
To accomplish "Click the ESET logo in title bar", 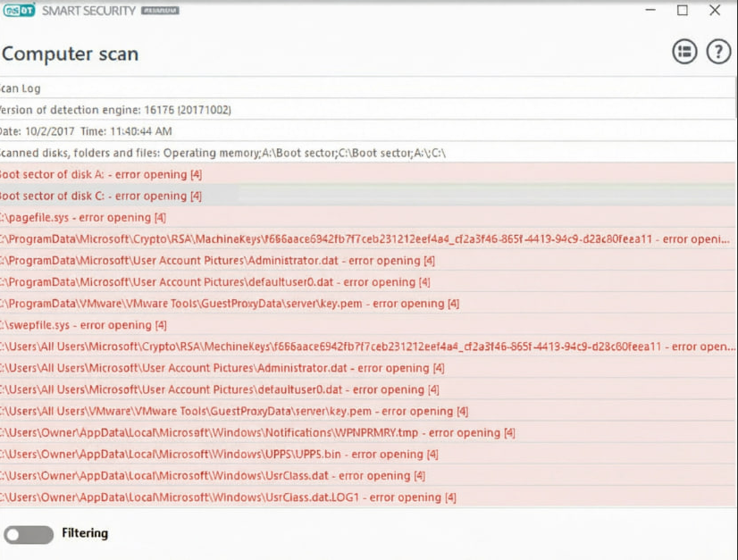I will coord(20,11).
